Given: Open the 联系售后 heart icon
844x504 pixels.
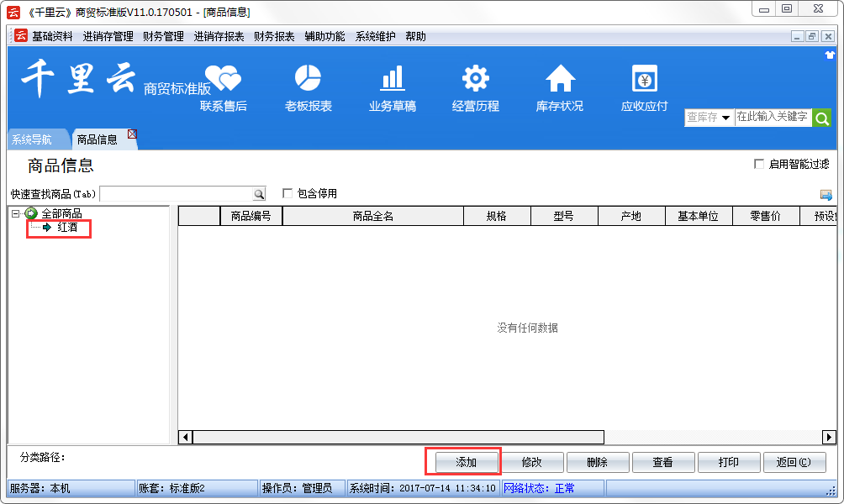Looking at the screenshot, I should point(223,79).
